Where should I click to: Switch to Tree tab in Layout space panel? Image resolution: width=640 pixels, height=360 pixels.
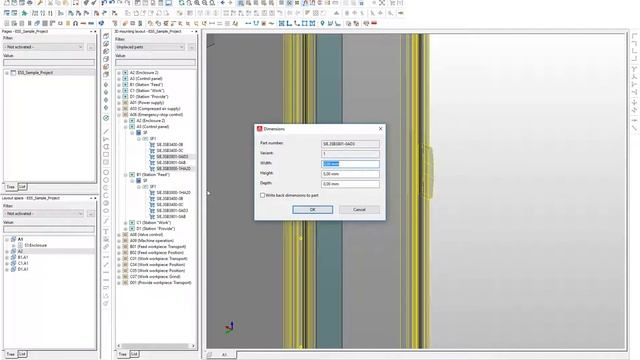coord(11,354)
